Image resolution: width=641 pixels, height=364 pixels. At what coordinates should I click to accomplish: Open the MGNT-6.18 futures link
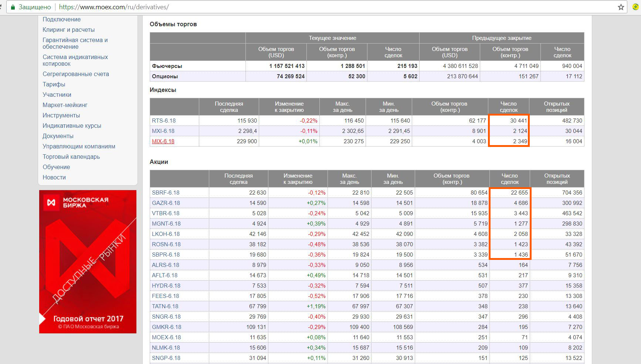[x=166, y=223]
